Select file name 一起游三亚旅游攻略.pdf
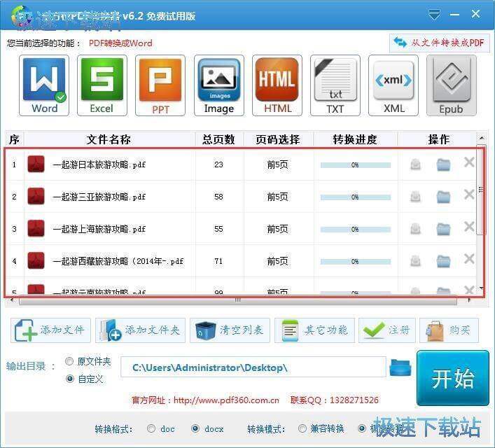The width and height of the screenshot is (495, 448). click(99, 197)
